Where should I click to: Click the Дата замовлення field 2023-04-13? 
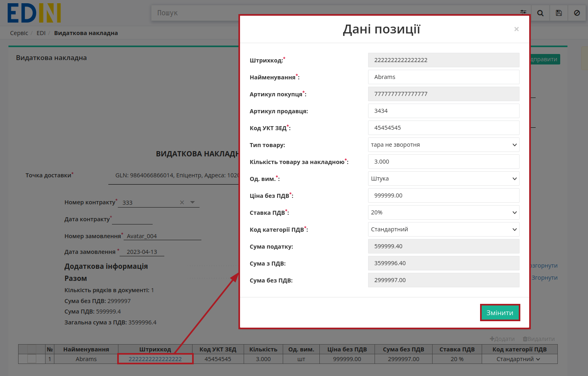click(142, 252)
